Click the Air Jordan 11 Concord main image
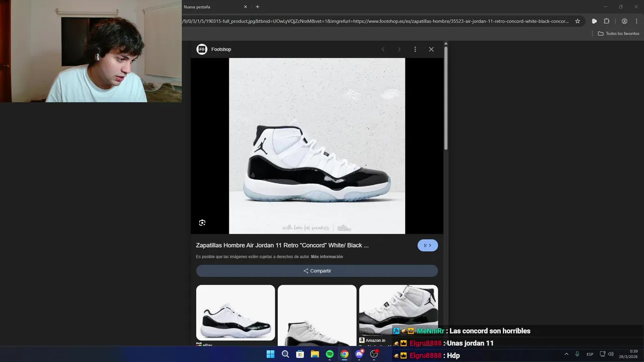This screenshot has width=644, height=362. 317,146
